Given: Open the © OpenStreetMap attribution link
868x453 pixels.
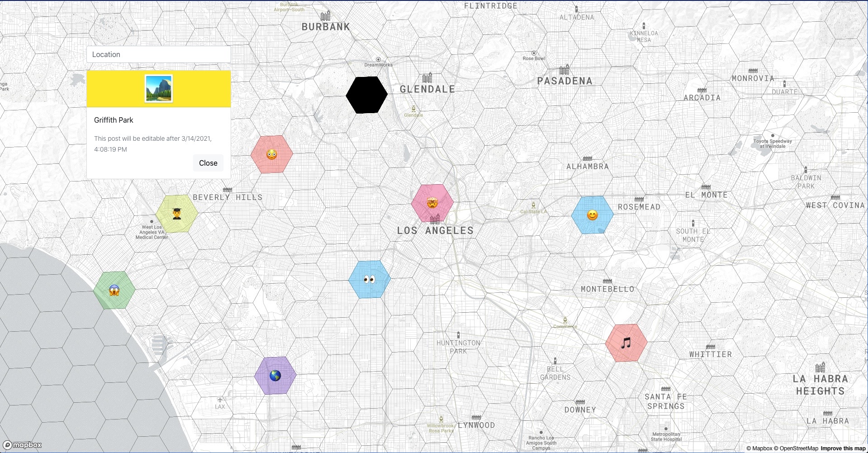Looking at the screenshot, I should click(x=796, y=448).
